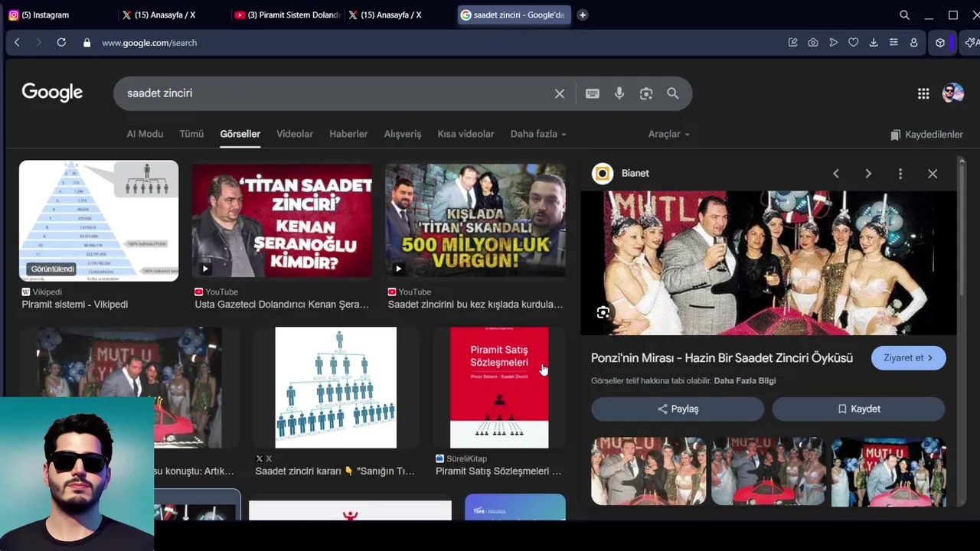This screenshot has height=551, width=980.
Task: Open the Titan Saadet Zinciri Kenan Şeranoğlu thumbnail
Action: point(283,220)
